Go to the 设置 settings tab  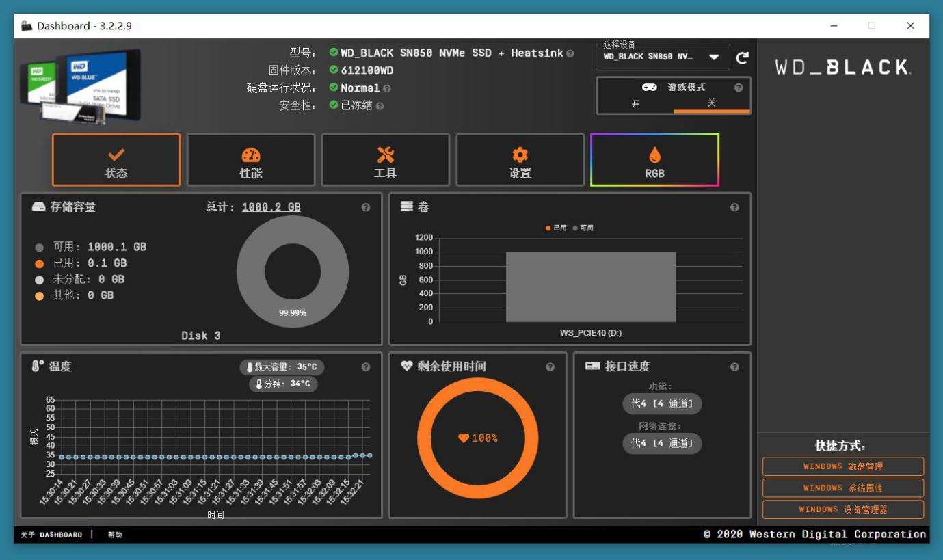520,159
